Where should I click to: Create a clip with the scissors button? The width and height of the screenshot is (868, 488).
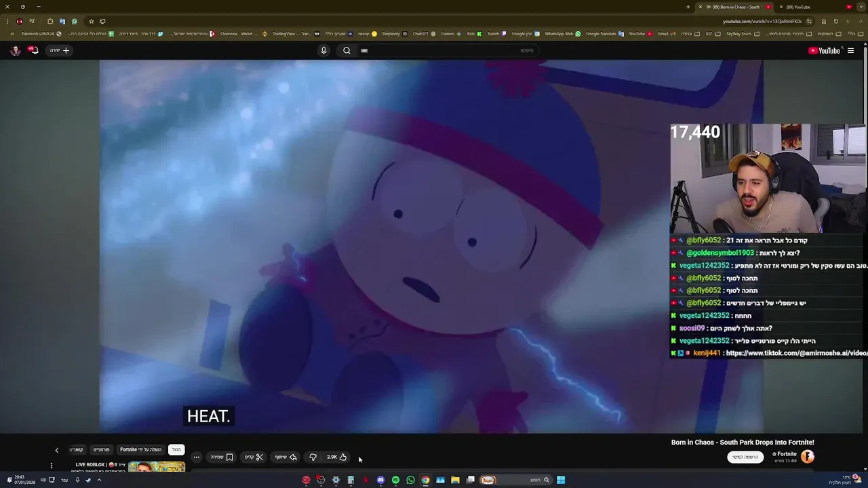click(254, 457)
